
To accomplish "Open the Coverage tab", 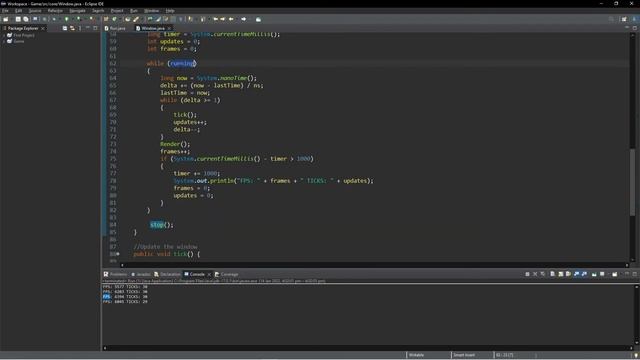I will click(227, 274).
